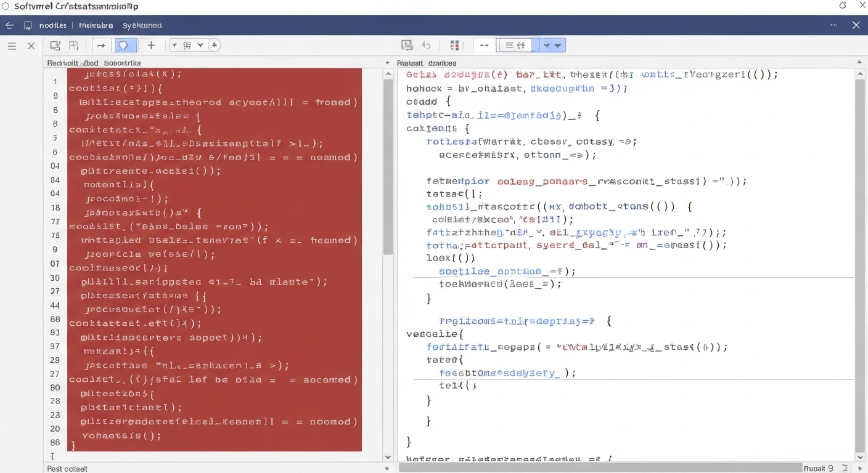This screenshot has height=473, width=868.
Task: Switch to the 'Syektunna' header tab
Action: coord(142,26)
